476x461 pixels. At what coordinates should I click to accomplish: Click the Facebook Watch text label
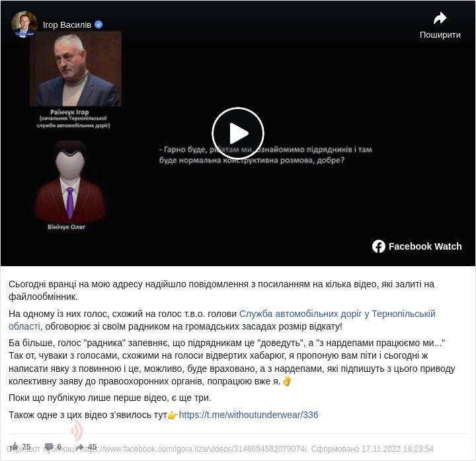pyautogui.click(x=425, y=246)
